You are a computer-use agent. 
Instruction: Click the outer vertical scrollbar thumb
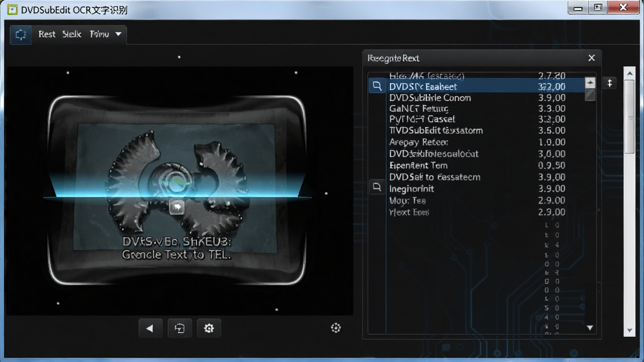click(x=630, y=117)
